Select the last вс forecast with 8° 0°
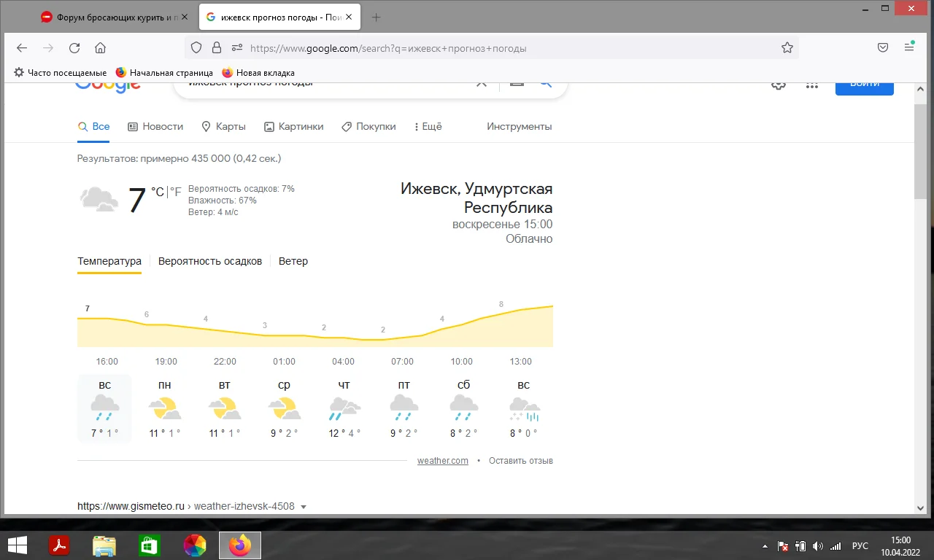The image size is (934, 560). point(523,409)
